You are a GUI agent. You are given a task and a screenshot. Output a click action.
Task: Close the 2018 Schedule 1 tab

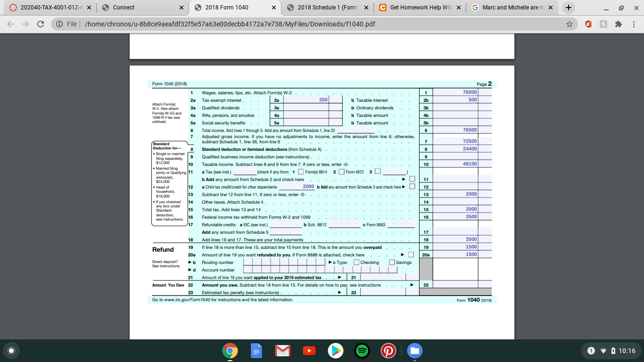pyautogui.click(x=366, y=8)
